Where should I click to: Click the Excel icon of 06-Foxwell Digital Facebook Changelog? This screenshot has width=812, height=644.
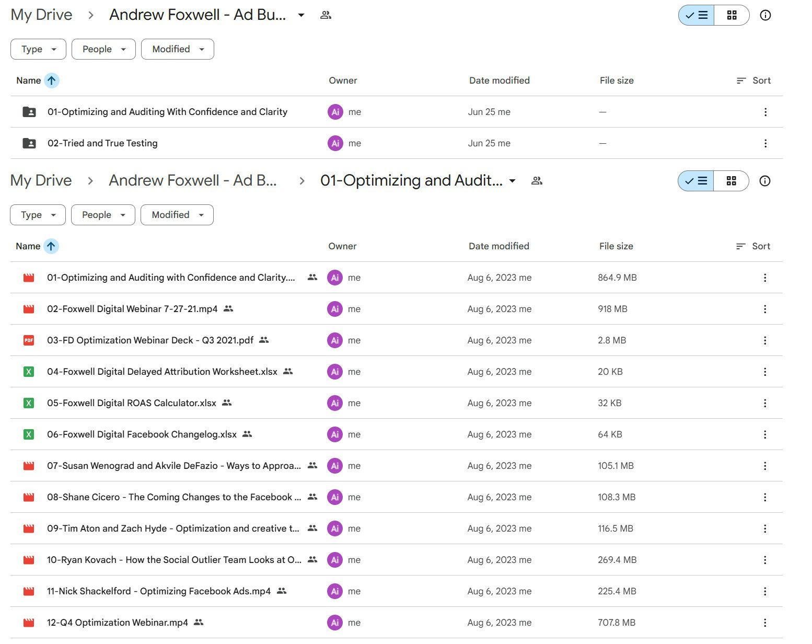tap(29, 434)
